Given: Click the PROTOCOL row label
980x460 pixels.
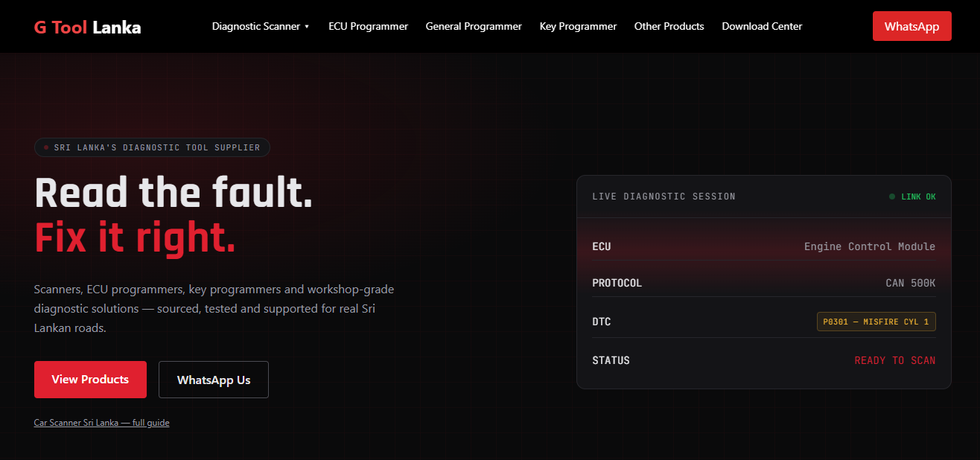Looking at the screenshot, I should click(x=617, y=283).
